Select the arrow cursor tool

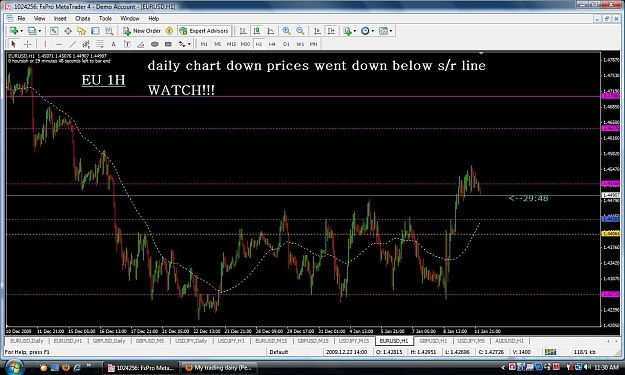point(13,44)
